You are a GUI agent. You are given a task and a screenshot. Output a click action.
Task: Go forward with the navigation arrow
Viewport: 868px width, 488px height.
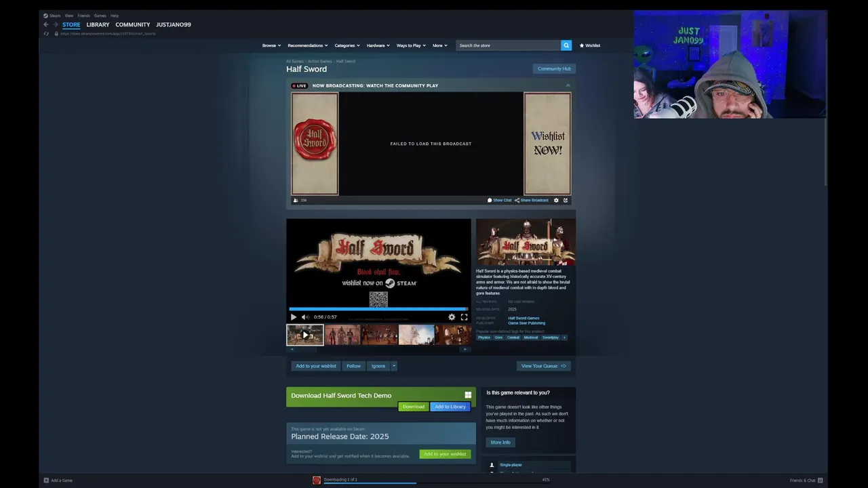pyautogui.click(x=56, y=24)
